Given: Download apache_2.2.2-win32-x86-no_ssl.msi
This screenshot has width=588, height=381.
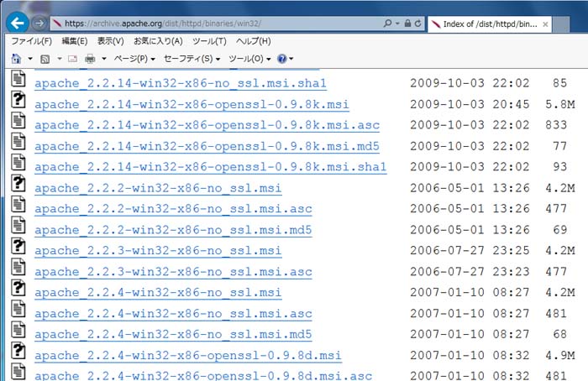Looking at the screenshot, I should [158, 188].
